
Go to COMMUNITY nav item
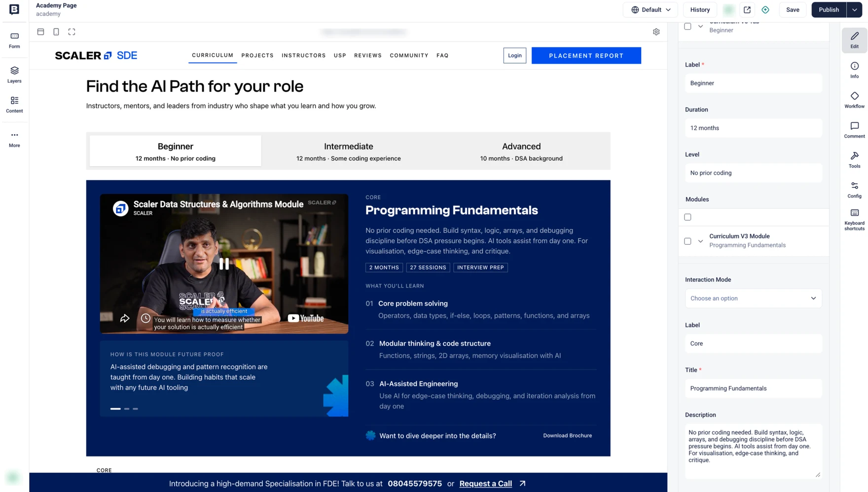click(x=409, y=56)
